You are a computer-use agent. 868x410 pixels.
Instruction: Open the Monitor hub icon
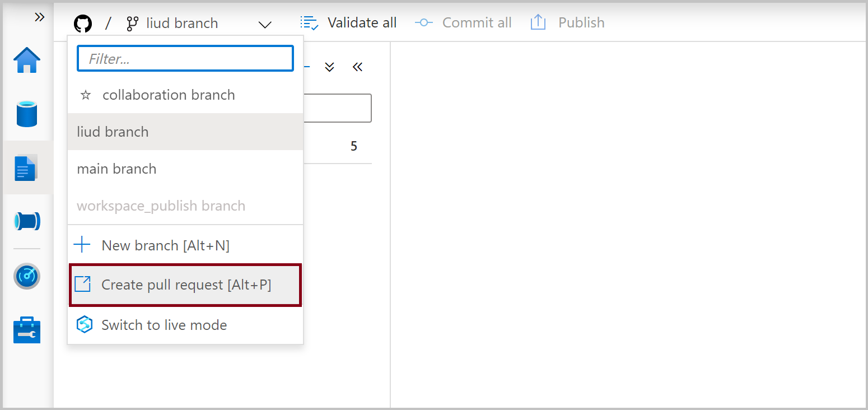[x=26, y=276]
